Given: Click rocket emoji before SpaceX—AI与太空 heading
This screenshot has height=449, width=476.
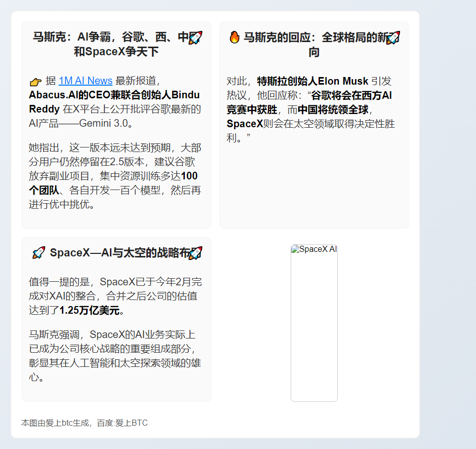Looking at the screenshot, I should (39, 253).
